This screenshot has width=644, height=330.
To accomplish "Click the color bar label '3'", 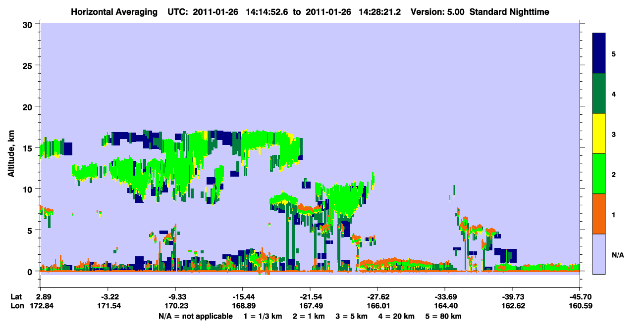I will pyautogui.click(x=614, y=134).
